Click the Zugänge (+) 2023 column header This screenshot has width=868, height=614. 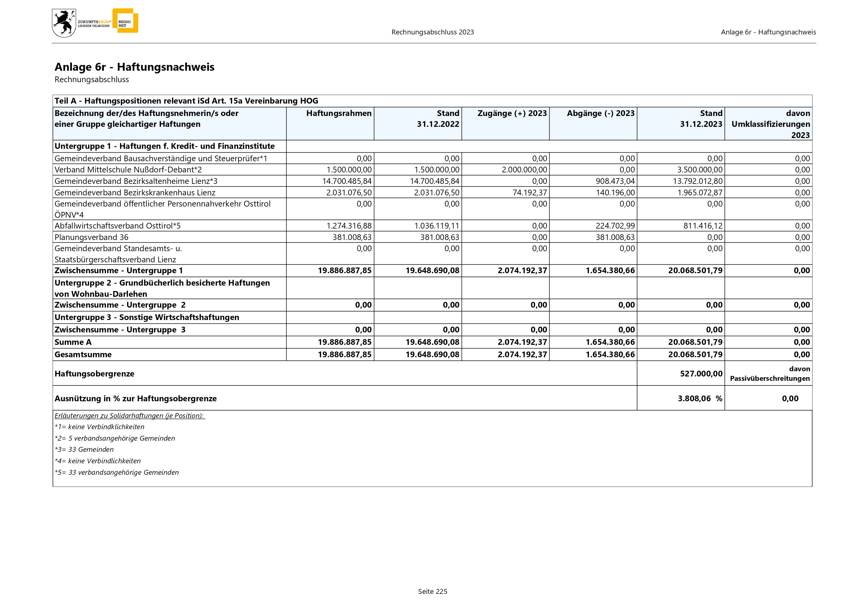tap(512, 113)
